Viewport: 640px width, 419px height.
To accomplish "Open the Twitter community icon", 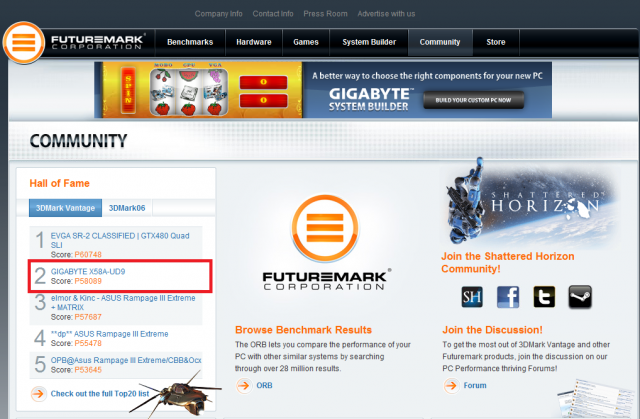I will point(544,297).
